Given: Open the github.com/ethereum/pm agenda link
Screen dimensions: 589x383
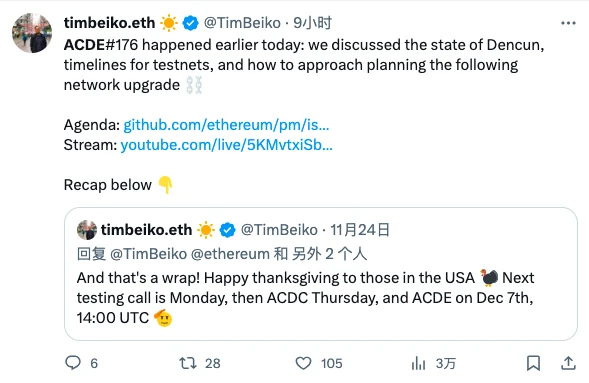Looking at the screenshot, I should click(226, 125).
